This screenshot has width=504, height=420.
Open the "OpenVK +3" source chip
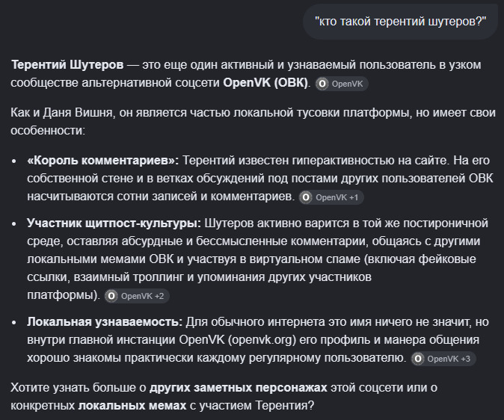point(443,359)
